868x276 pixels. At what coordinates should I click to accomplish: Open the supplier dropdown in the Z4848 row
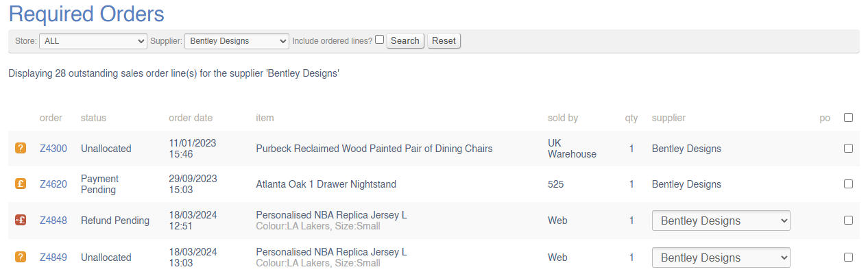pyautogui.click(x=721, y=221)
